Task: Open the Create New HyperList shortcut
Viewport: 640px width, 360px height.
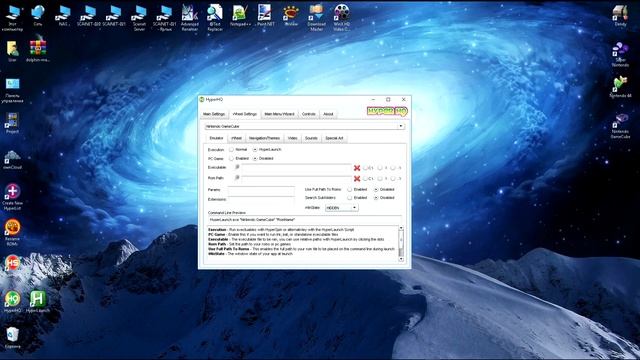Action: pyautogui.click(x=12, y=196)
